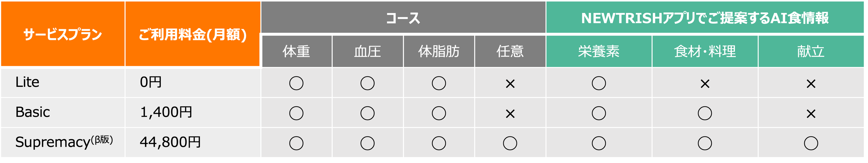Screen dimensions: 868x163
Task: Click the circle mark for Lite 栄養素
Action: pos(599,83)
